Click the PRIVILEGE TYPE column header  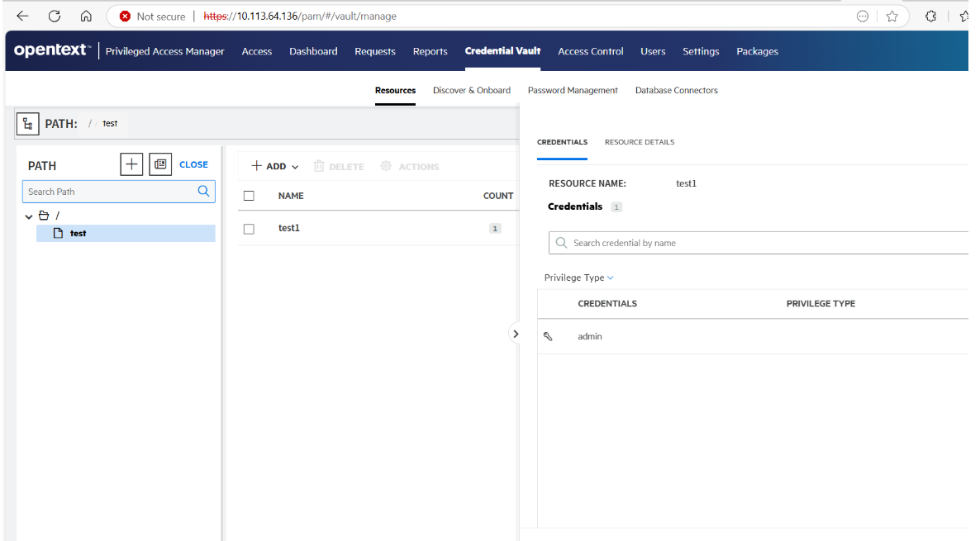pos(821,304)
